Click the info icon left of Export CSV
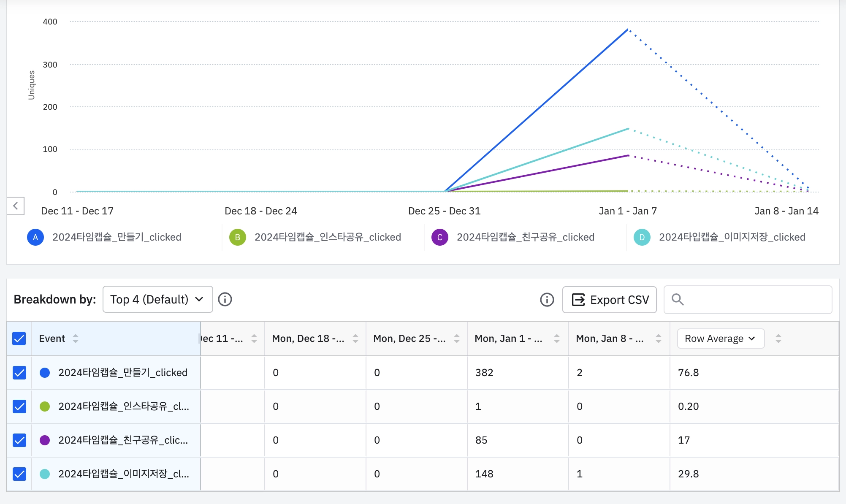Screen dimensions: 846x504 (x=547, y=300)
